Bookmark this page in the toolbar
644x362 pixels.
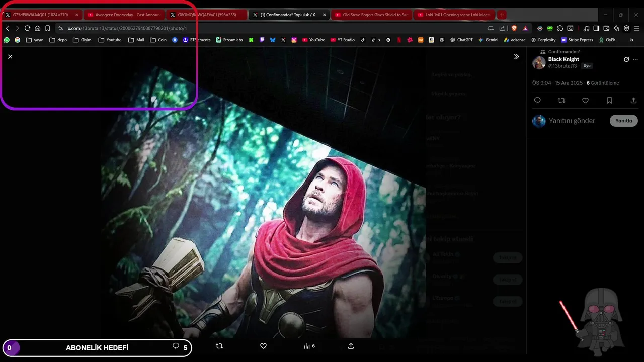(x=47, y=28)
